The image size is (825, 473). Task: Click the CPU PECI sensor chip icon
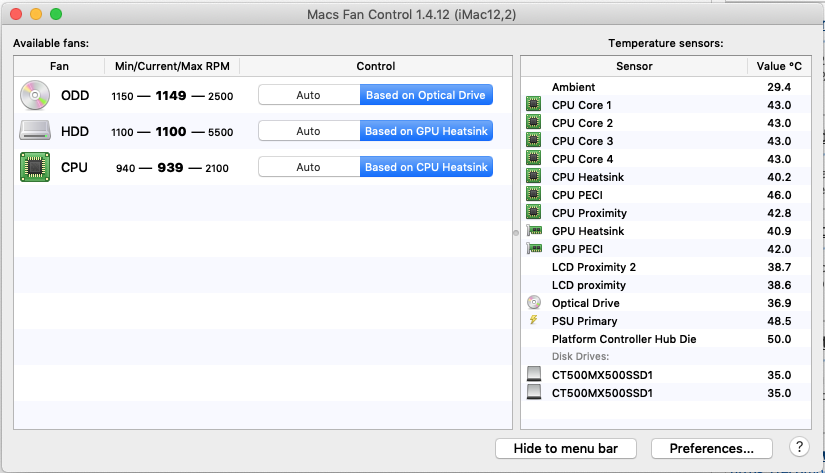pos(534,194)
